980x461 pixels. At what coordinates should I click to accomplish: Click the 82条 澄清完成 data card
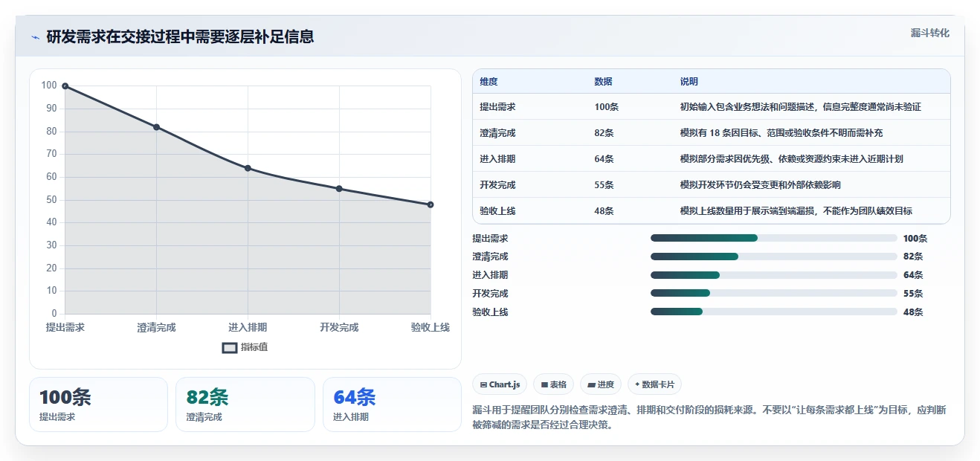click(245, 404)
